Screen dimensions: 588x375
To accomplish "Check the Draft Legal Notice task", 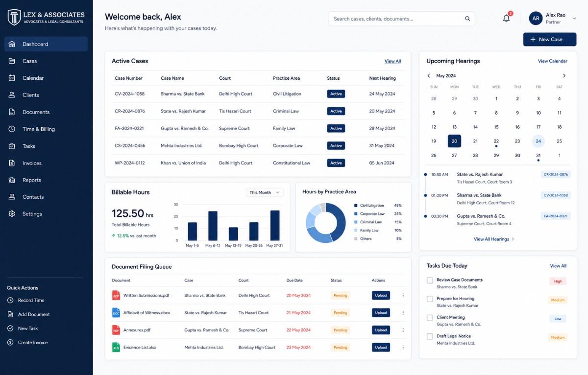I will (430, 336).
